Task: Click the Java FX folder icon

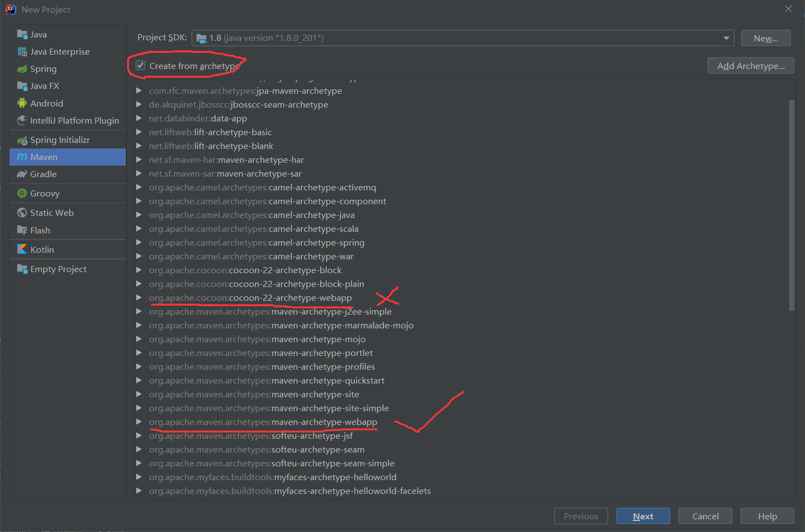Action: (22, 86)
